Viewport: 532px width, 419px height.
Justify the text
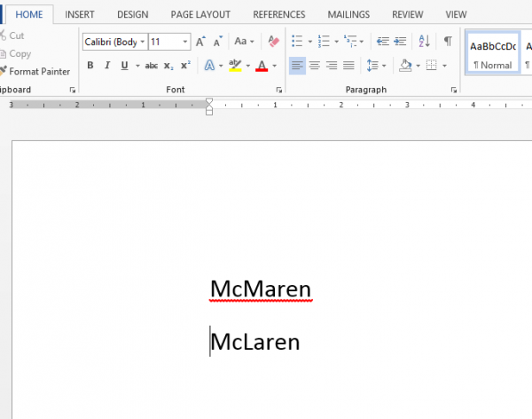point(348,65)
